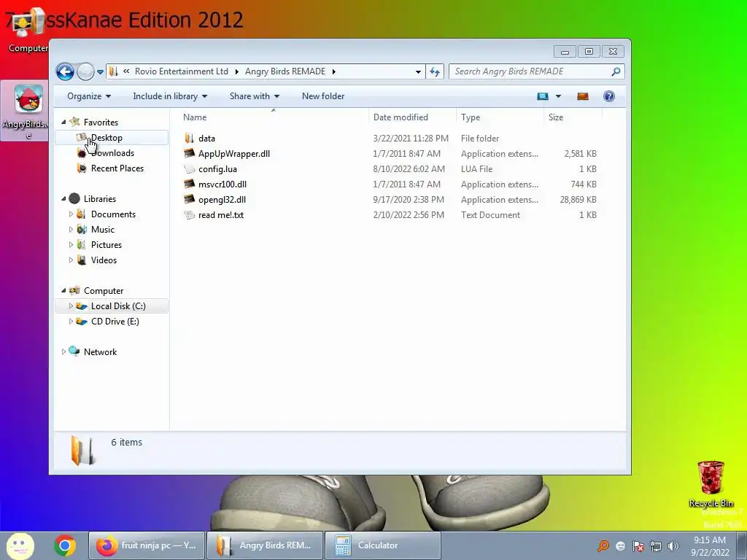Click Angry Birds REMADE breadcrumb segment

285,71
